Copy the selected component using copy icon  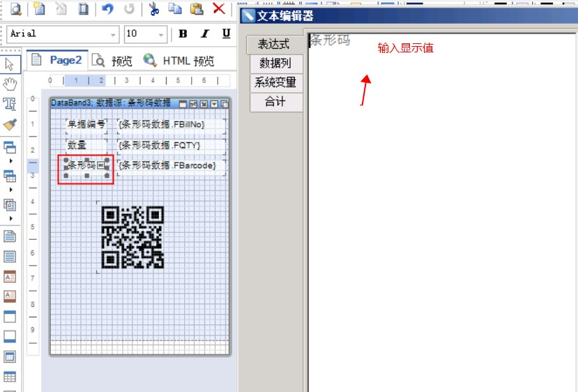[175, 8]
